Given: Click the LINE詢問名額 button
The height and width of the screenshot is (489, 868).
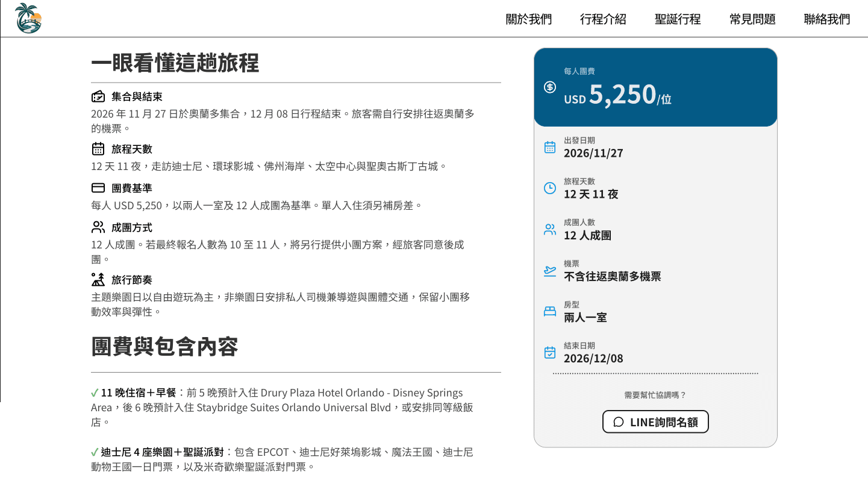Looking at the screenshot, I should tap(655, 422).
